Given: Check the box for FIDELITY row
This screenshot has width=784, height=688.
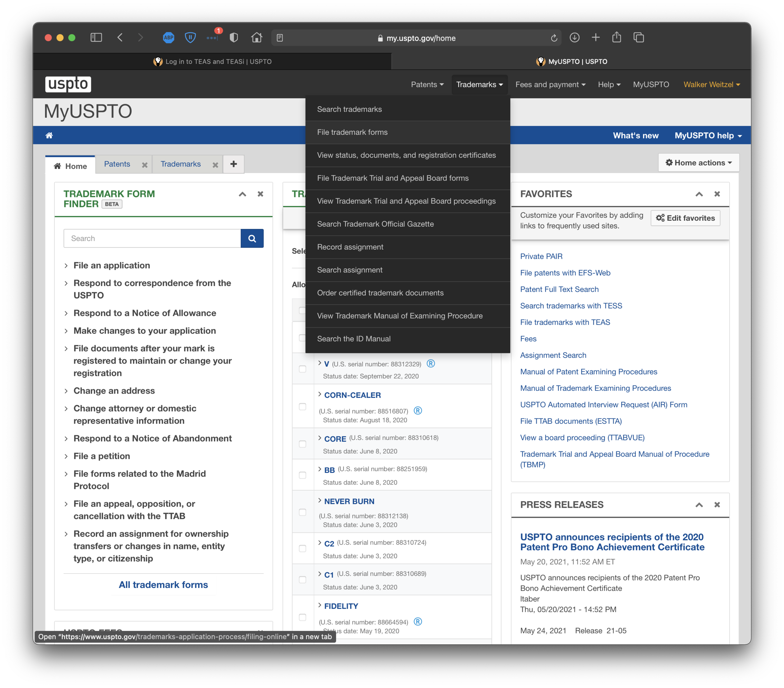Looking at the screenshot, I should [x=302, y=617].
